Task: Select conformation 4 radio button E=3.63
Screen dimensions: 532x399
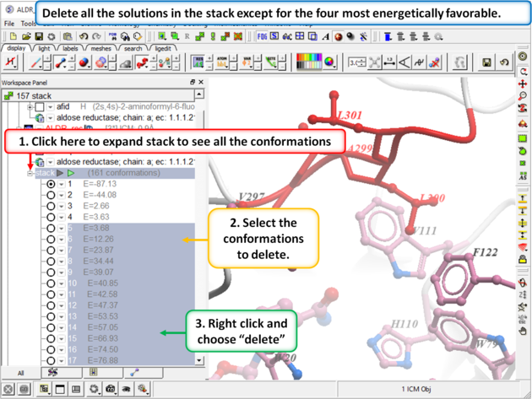Action: 51,218
